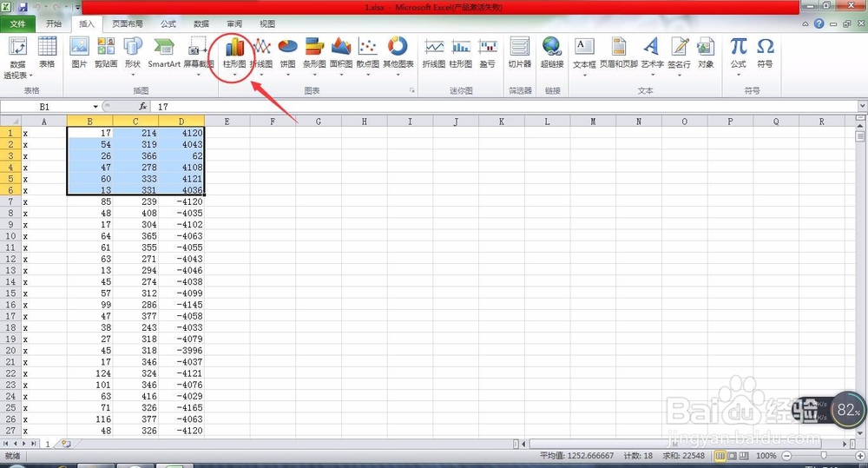Image resolution: width=868 pixels, height=468 pixels.
Task: Select cell with value 408
Action: pyautogui.click(x=135, y=214)
